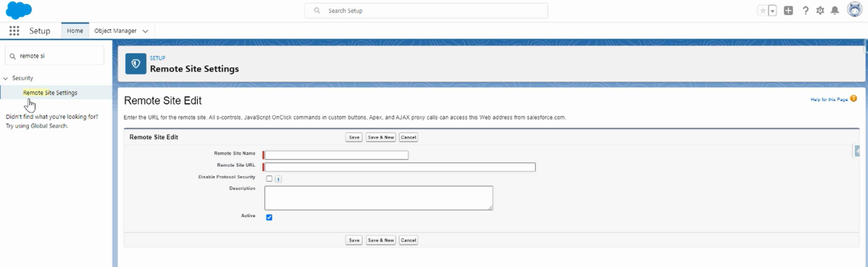Click the bottom Save & New button
The image size is (868, 267).
381,240
